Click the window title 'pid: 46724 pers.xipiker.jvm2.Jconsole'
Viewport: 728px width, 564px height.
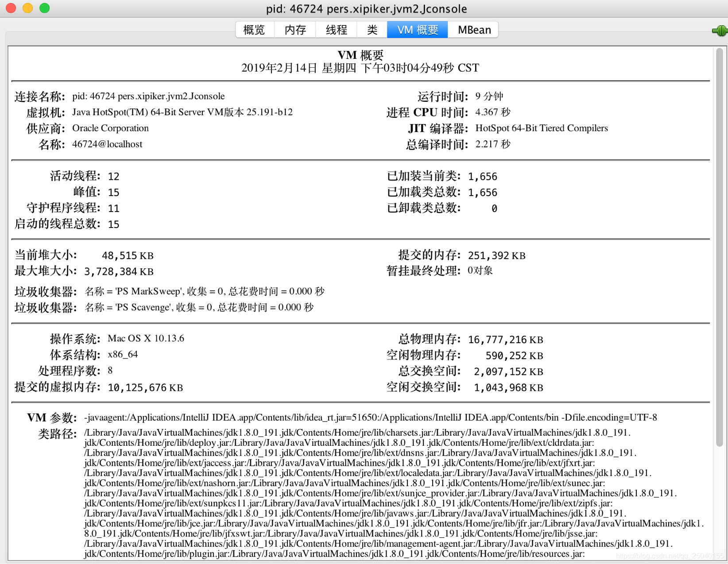pyautogui.click(x=367, y=9)
